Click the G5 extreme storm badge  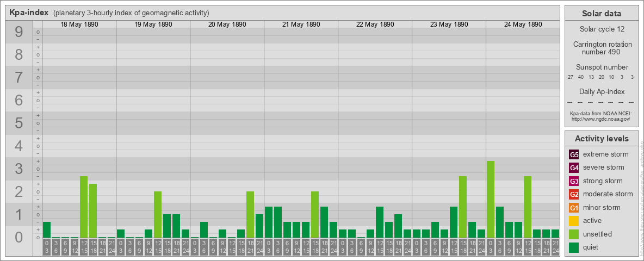(574, 154)
